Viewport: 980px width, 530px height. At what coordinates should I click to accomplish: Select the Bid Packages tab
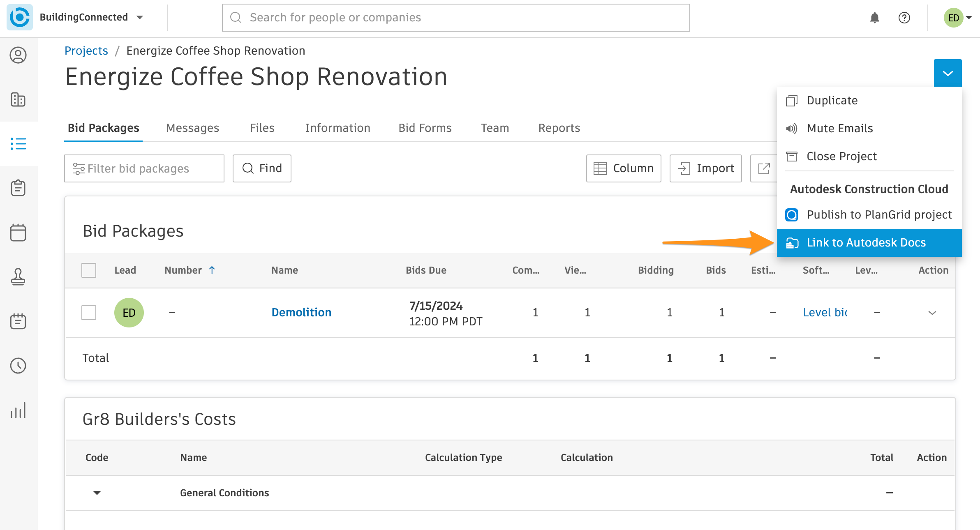coord(103,128)
